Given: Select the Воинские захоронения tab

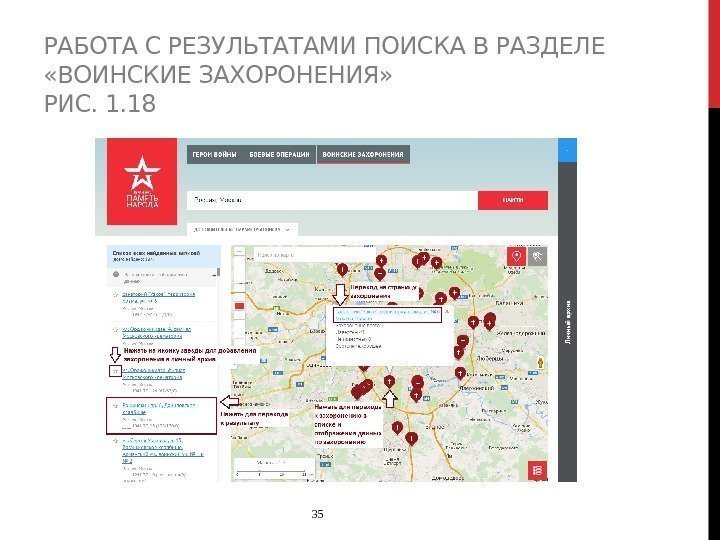Looking at the screenshot, I should coord(363,155).
